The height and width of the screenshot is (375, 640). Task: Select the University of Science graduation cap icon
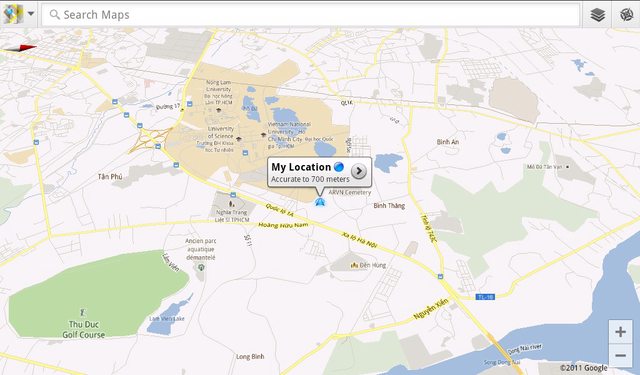(239, 139)
